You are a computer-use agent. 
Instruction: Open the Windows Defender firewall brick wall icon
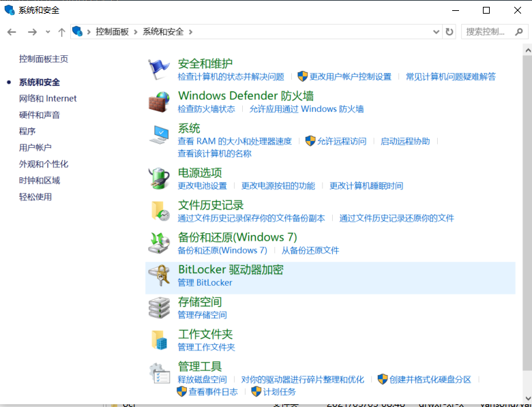point(159,102)
